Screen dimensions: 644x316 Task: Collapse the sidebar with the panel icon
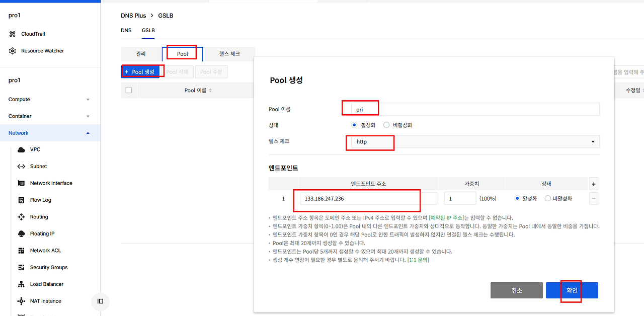tap(100, 301)
